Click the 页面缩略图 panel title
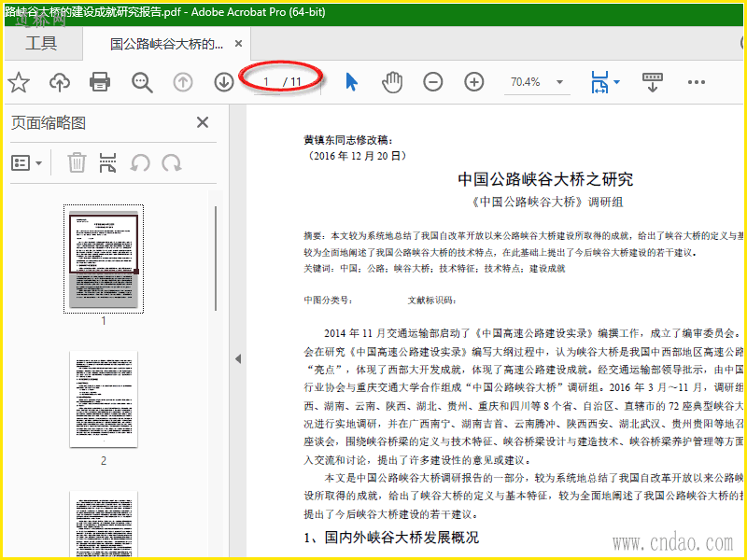The width and height of the screenshot is (747, 560). tap(49, 123)
